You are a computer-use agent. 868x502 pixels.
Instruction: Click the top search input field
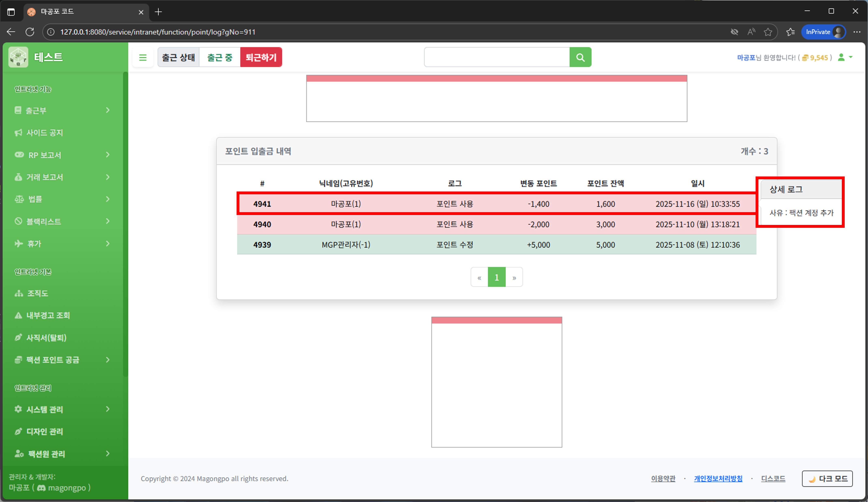click(x=496, y=57)
